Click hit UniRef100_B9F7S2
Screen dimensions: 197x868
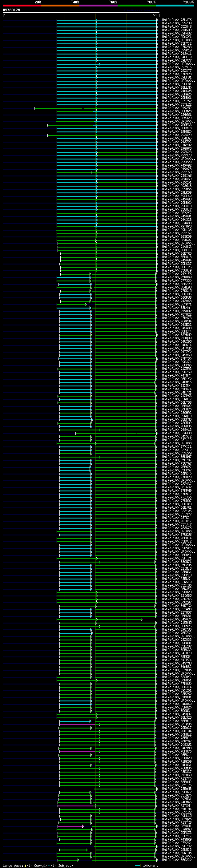pos(177,846)
